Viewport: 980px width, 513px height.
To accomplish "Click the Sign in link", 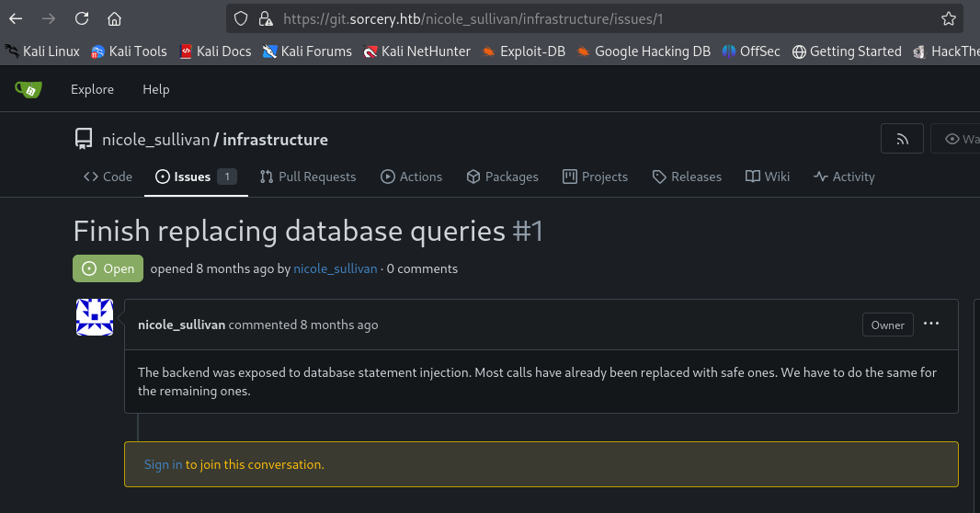I will 163,464.
